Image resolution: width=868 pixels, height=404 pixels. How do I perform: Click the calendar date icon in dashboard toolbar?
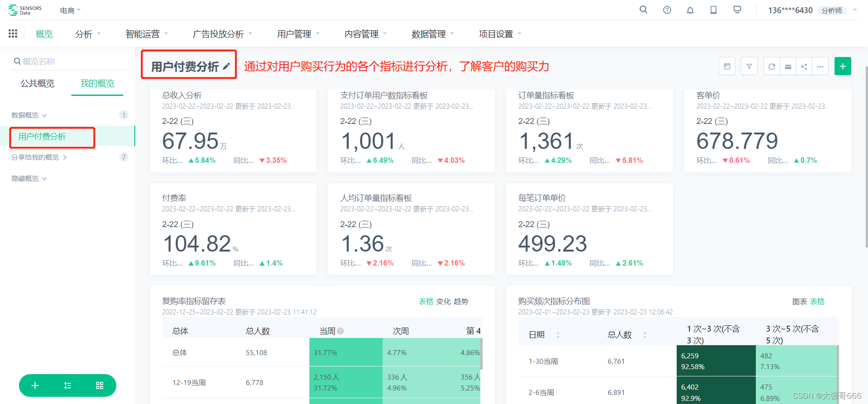(727, 67)
